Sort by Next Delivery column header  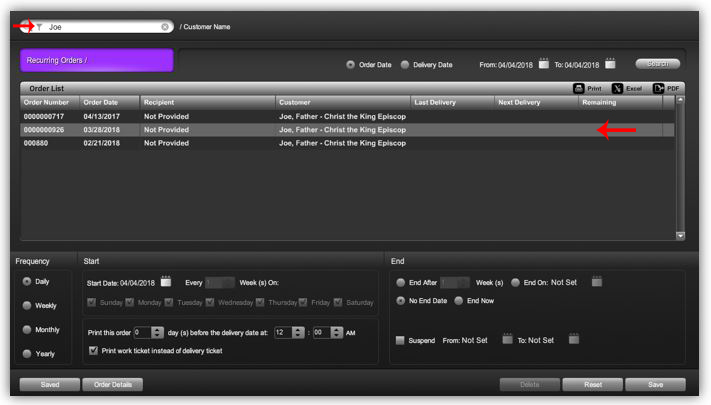(537, 102)
